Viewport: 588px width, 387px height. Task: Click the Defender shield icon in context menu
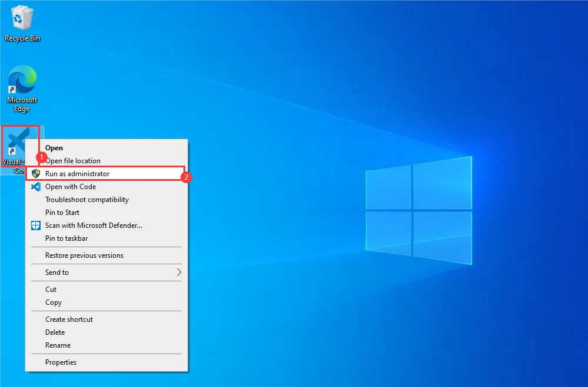point(35,226)
